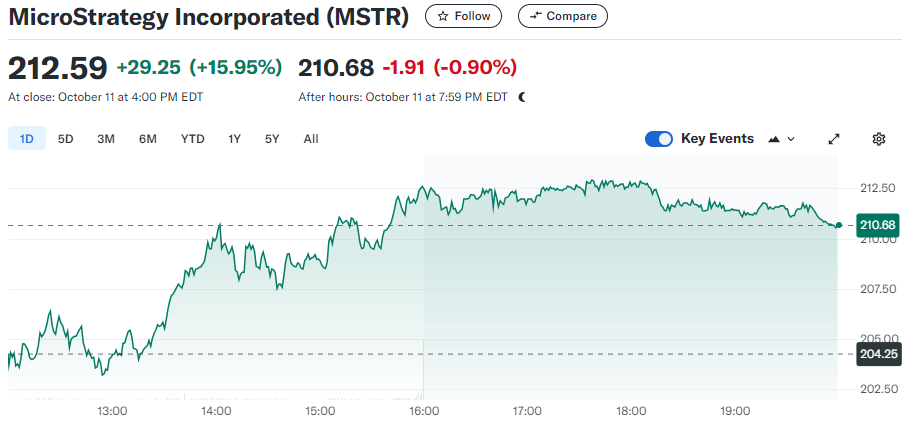
Task: Click the Compare button
Action: point(562,16)
